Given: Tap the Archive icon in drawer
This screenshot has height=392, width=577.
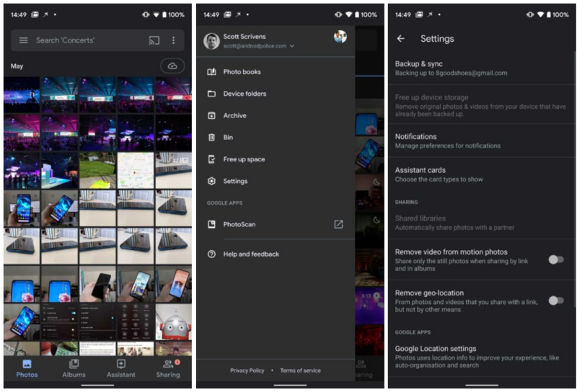Looking at the screenshot, I should [x=211, y=115].
